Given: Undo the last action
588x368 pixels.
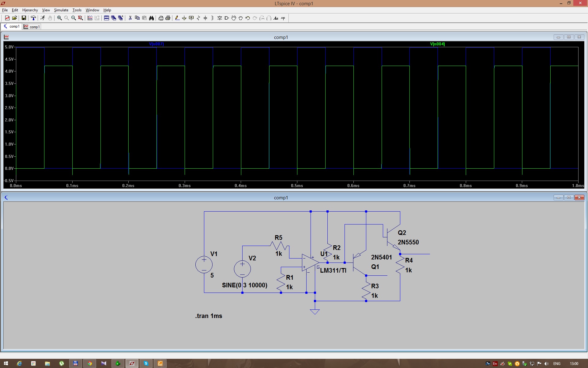Looking at the screenshot, I should [x=248, y=18].
